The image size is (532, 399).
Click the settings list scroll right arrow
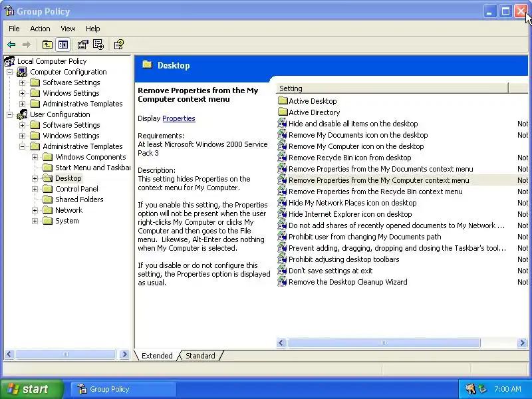tap(522, 342)
